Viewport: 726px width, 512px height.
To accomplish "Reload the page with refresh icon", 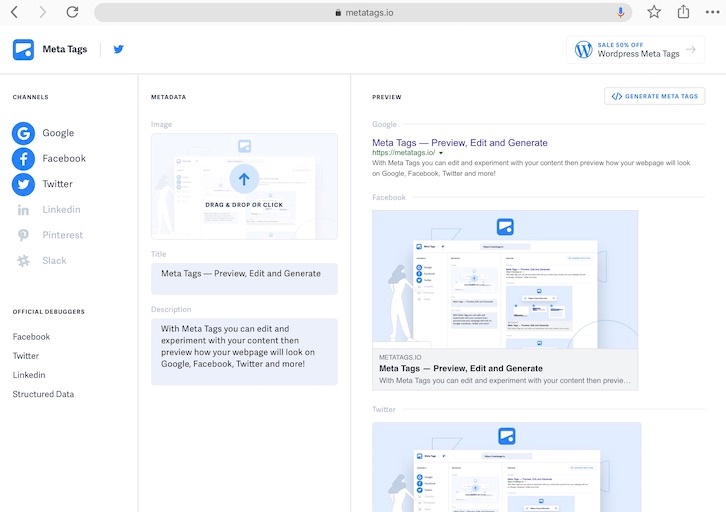I will point(72,12).
